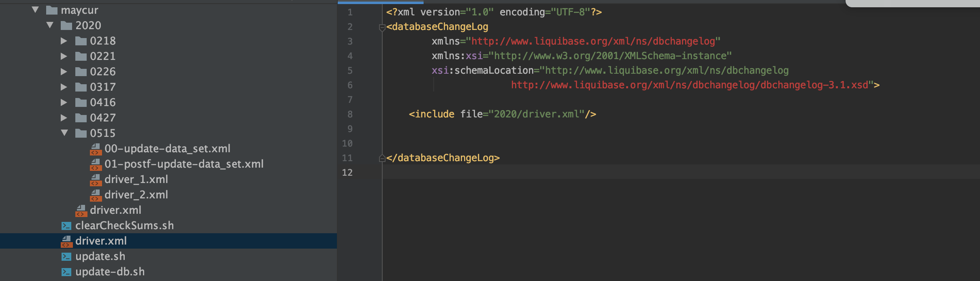Image resolution: width=980 pixels, height=281 pixels.
Task: Click XML icon of selected driver.xml
Action: (x=66, y=241)
